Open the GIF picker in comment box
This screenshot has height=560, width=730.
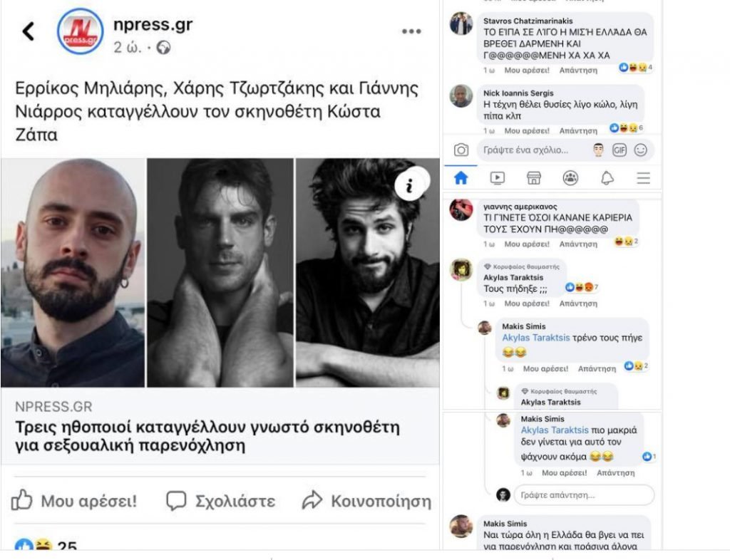coord(620,150)
